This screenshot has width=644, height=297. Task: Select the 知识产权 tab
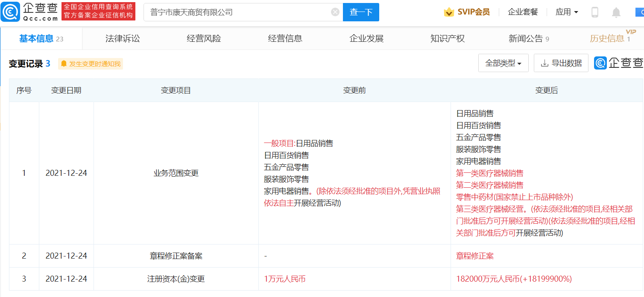447,38
